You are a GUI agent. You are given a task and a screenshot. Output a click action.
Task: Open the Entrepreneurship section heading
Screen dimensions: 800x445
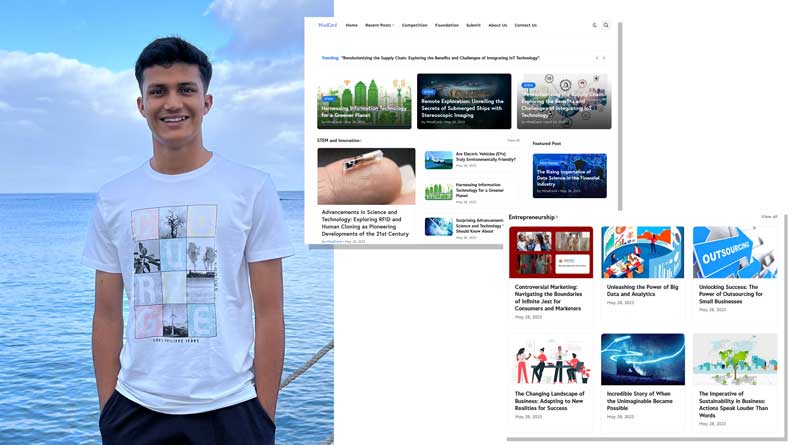coord(533,217)
